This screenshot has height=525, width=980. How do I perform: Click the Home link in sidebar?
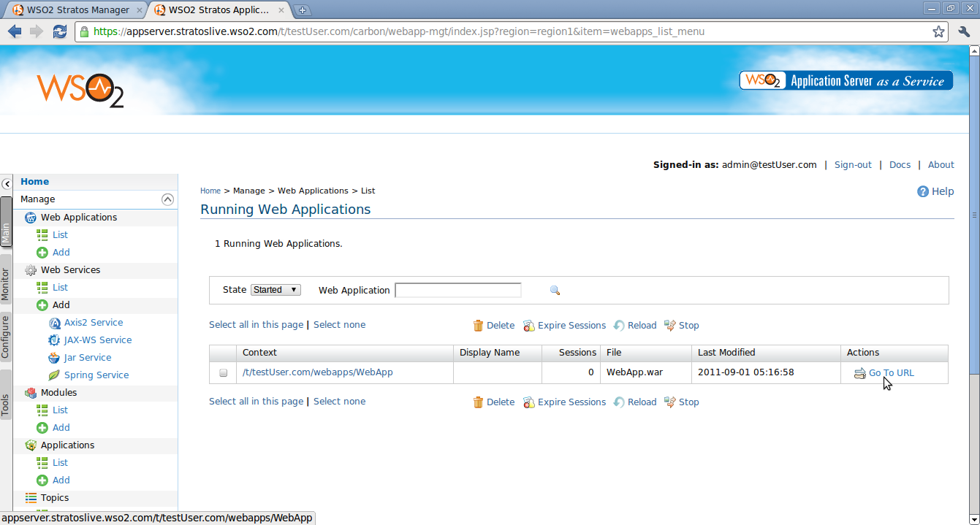pos(34,182)
